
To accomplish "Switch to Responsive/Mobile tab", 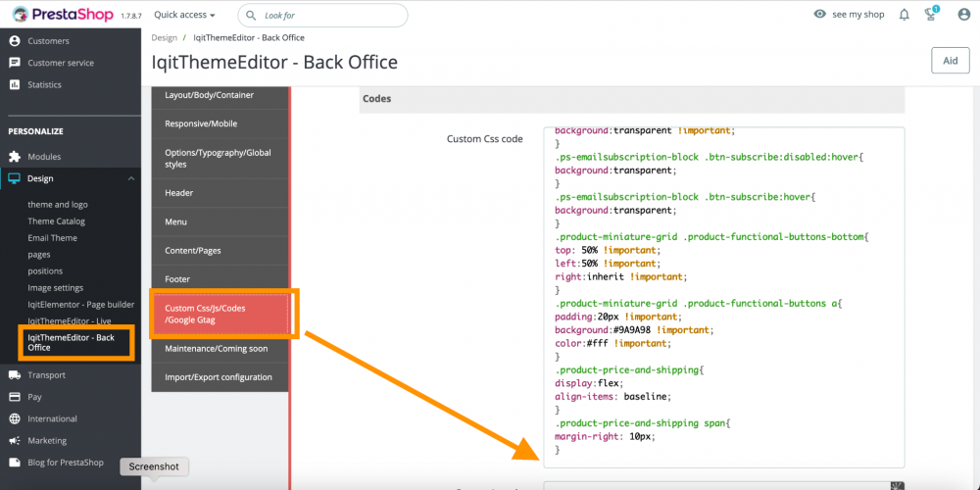I will point(220,123).
